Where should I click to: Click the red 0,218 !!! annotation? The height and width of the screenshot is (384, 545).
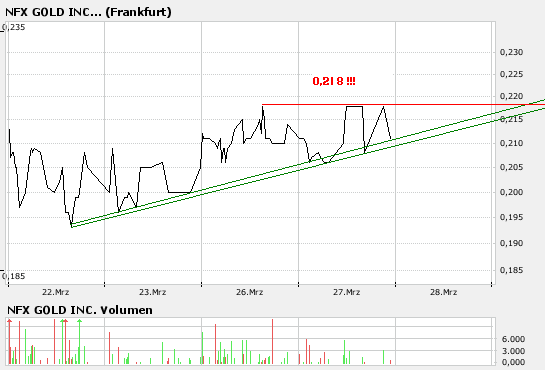(x=334, y=81)
